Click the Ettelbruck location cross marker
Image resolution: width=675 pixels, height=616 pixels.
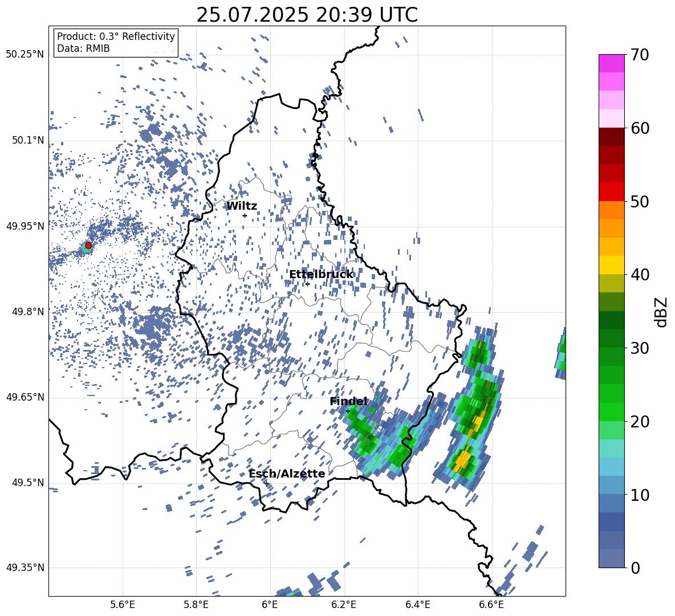pyautogui.click(x=307, y=284)
